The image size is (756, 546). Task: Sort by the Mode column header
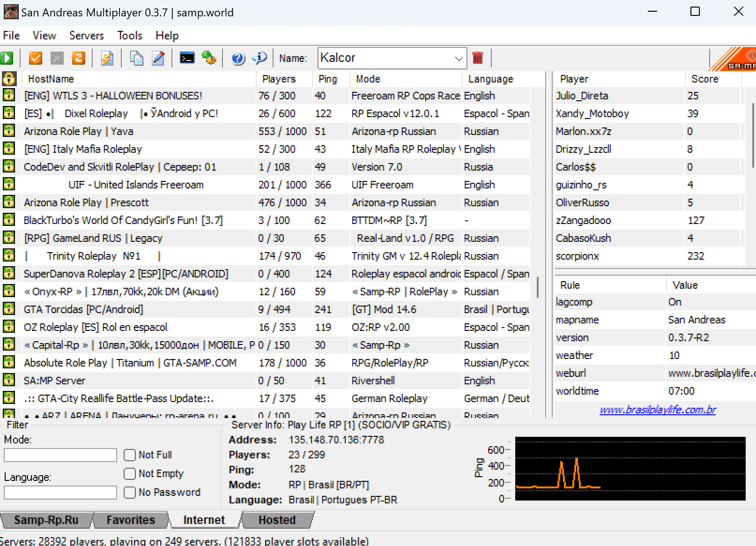[x=406, y=79]
